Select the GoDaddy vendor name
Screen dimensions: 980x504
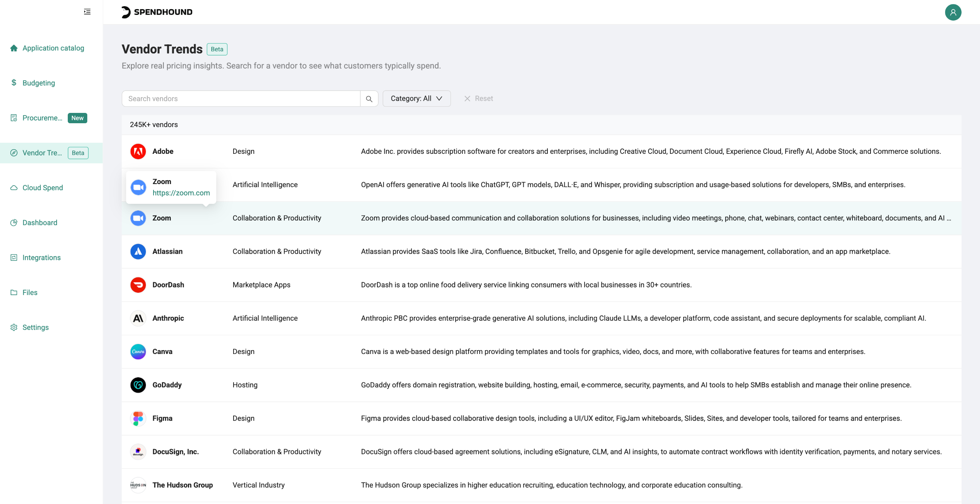(x=167, y=385)
